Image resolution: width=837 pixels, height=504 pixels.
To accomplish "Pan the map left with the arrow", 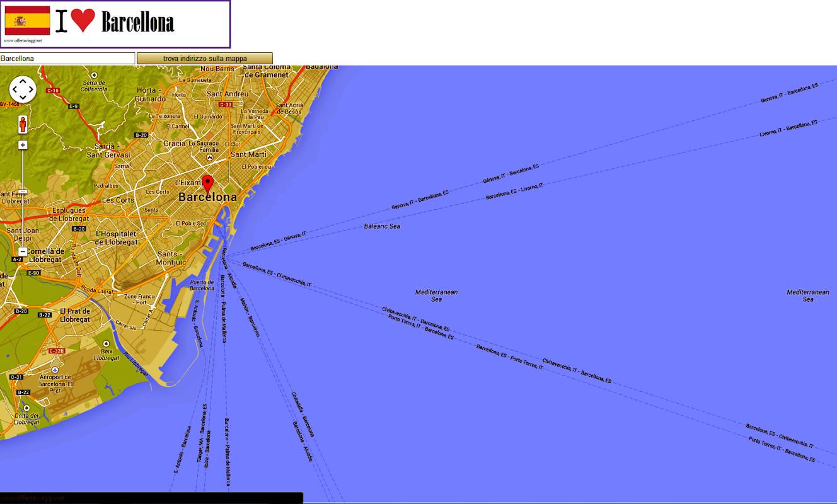I will click(x=14, y=89).
